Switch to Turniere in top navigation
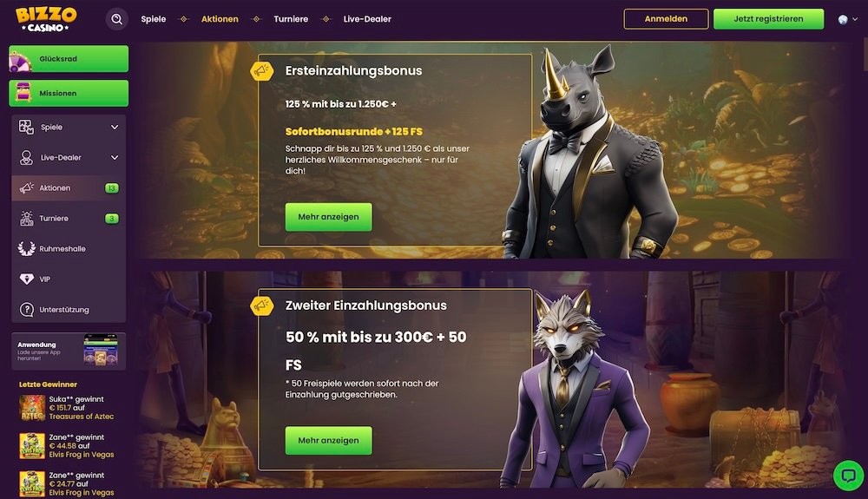Screen dimensions: 868x499 (x=291, y=19)
